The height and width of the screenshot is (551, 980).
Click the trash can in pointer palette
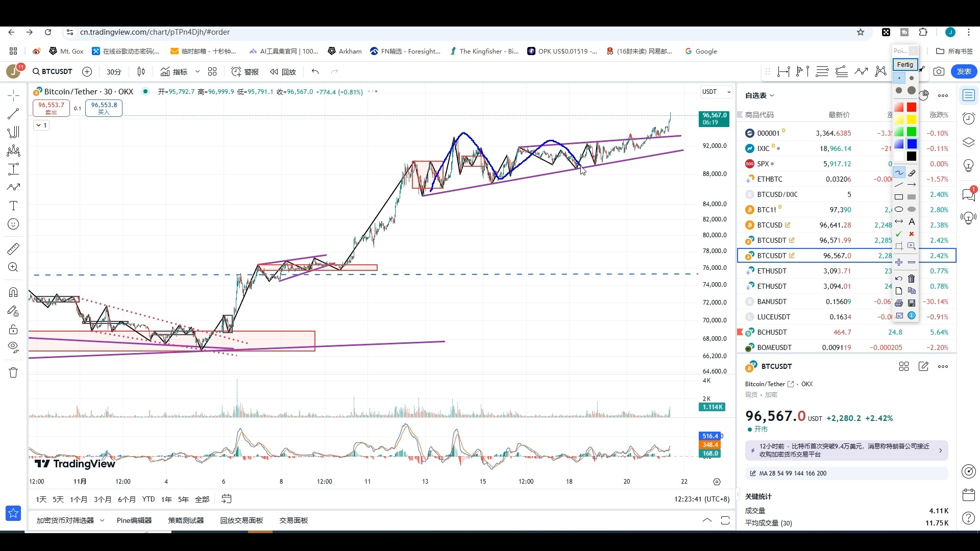click(912, 279)
